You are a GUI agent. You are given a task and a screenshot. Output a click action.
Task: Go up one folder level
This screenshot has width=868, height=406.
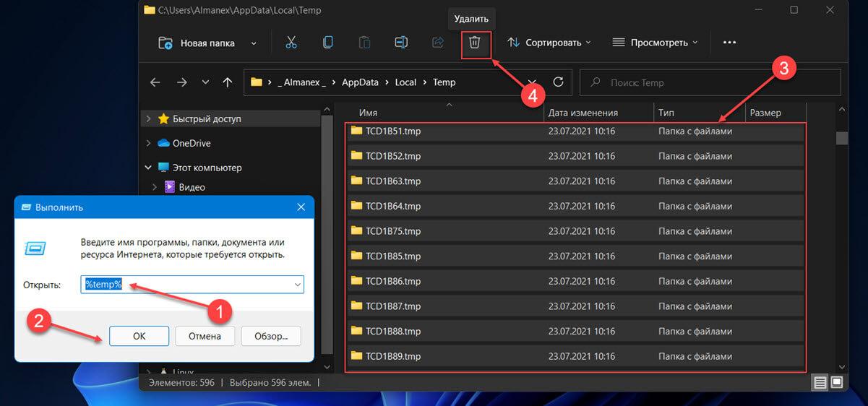coord(228,82)
